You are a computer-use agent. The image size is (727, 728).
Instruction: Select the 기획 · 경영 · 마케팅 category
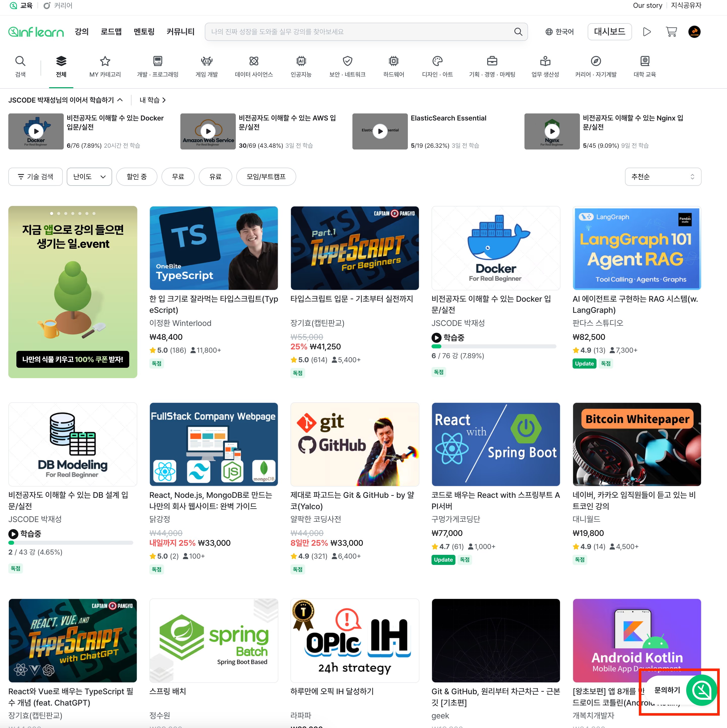(x=492, y=66)
